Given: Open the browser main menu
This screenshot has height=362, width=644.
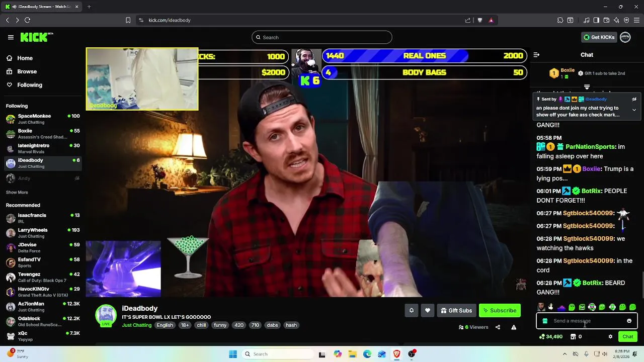Looking at the screenshot, I should coord(636,20).
